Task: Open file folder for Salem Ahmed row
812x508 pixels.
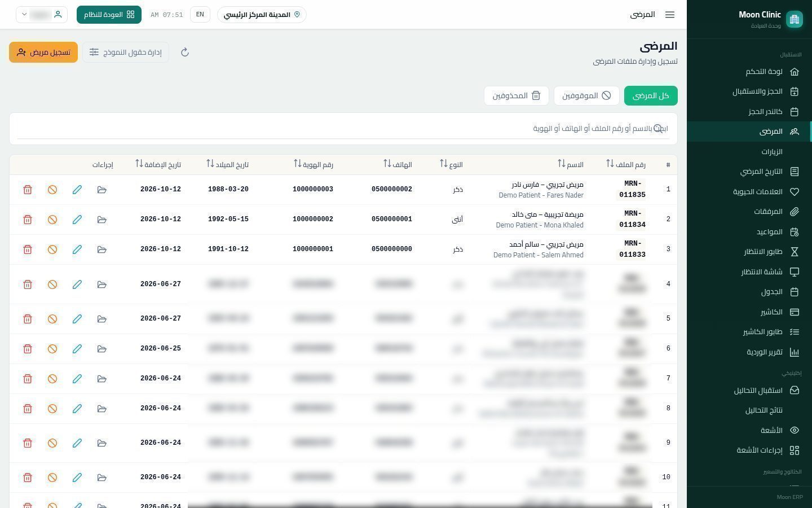Action: pyautogui.click(x=102, y=249)
